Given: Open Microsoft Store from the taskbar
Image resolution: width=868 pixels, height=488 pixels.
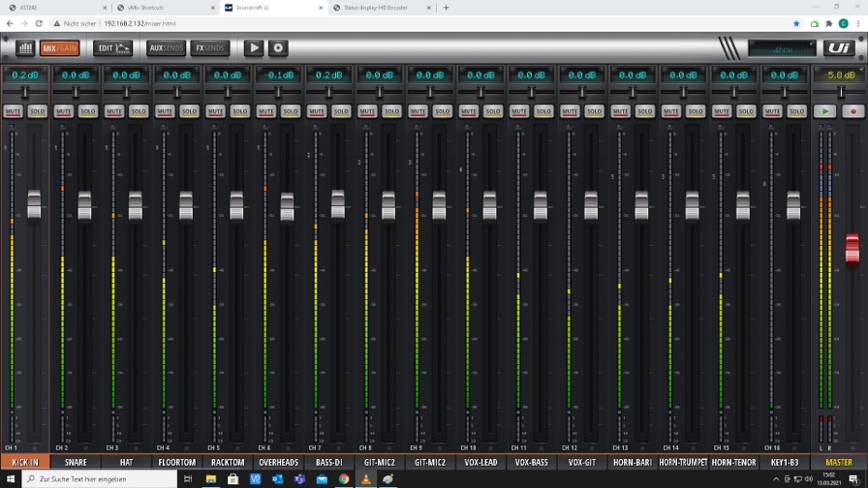Looking at the screenshot, I should point(233,478).
